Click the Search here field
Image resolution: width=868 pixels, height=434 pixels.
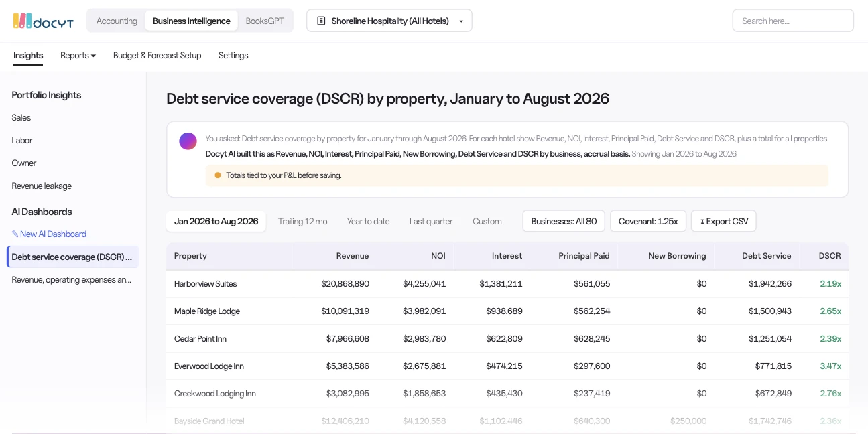pyautogui.click(x=793, y=21)
